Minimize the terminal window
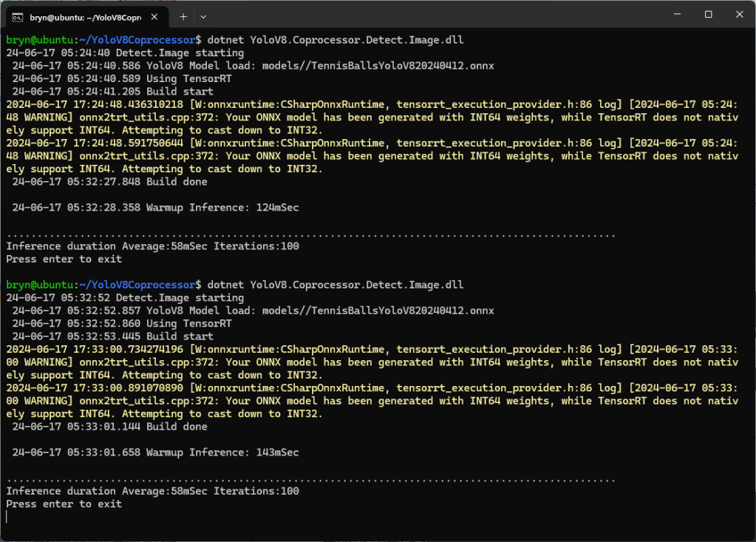Viewport: 756px width, 542px height. 675,15
